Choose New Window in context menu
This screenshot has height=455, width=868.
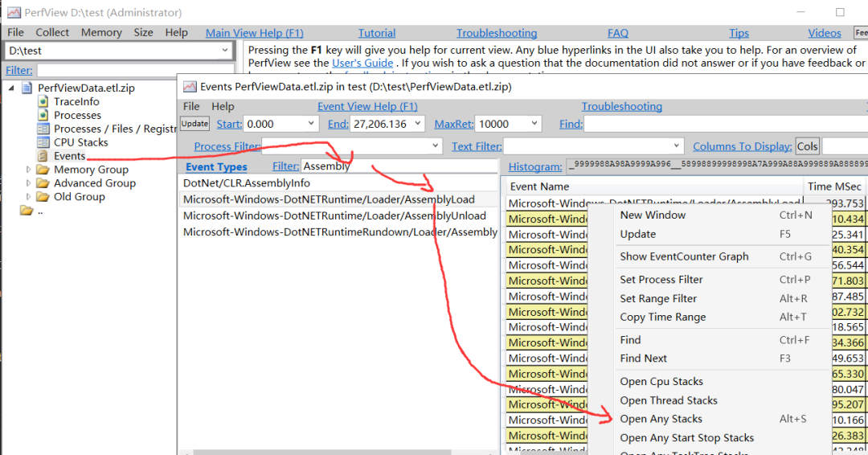point(653,215)
